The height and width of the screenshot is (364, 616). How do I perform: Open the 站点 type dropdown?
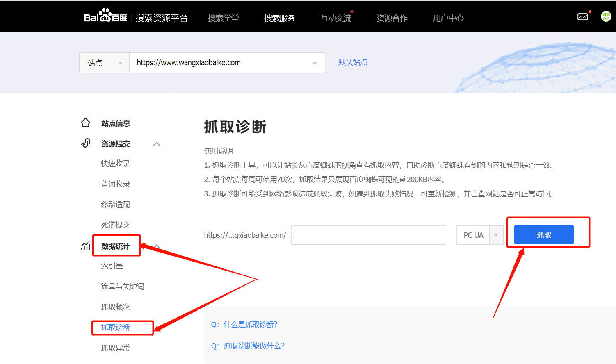(105, 63)
